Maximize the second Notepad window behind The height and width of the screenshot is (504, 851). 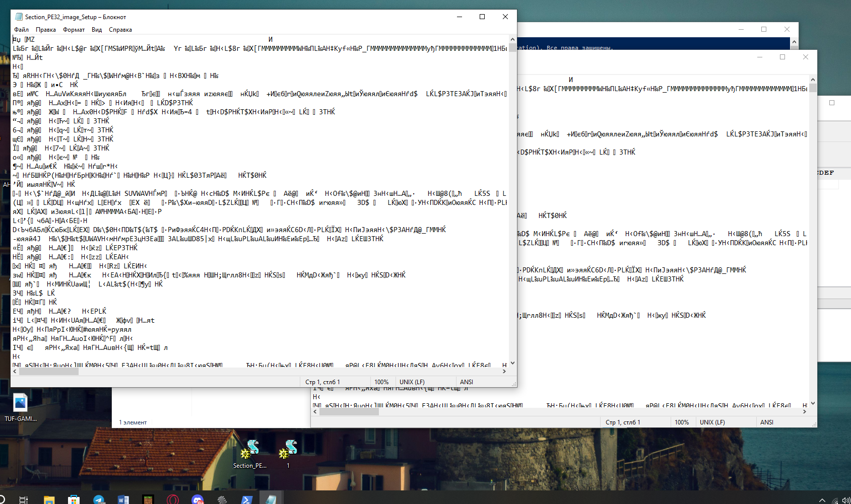point(782,57)
